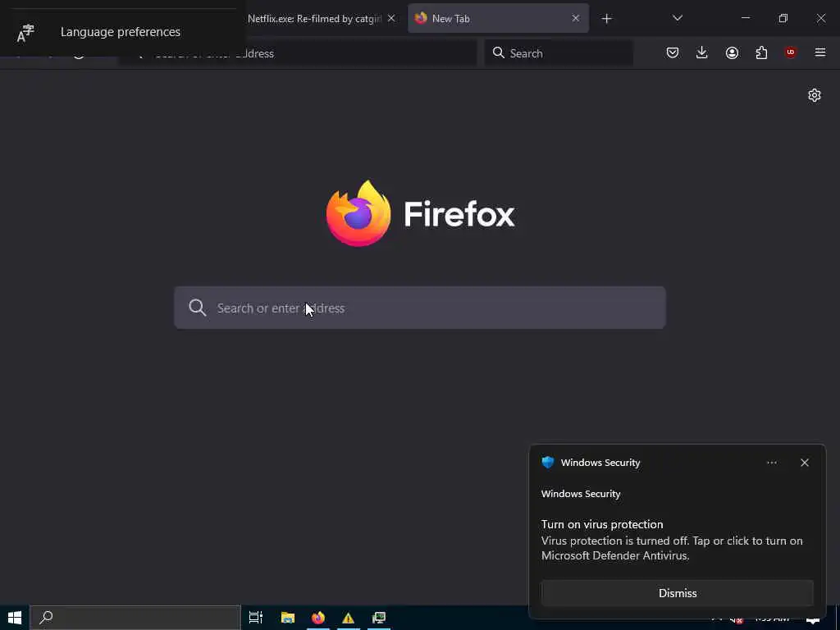Click the Language preferences translate icon
840x630 pixels.
(25, 33)
